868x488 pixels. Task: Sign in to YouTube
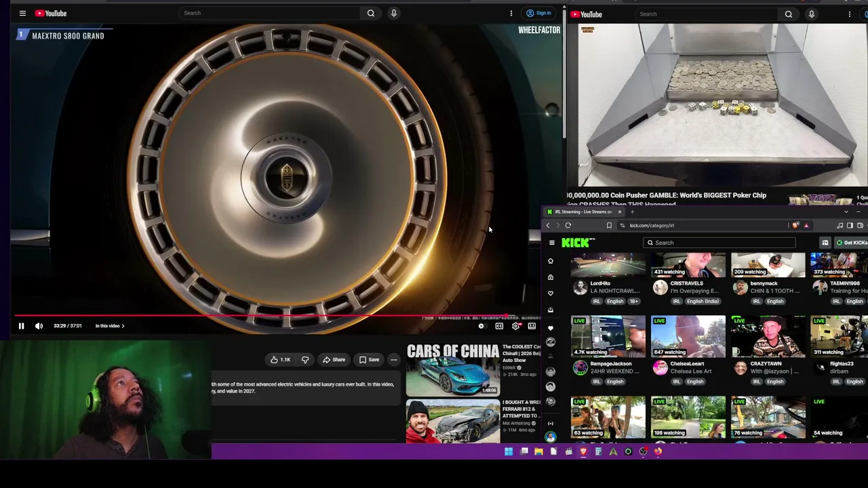pyautogui.click(x=538, y=13)
